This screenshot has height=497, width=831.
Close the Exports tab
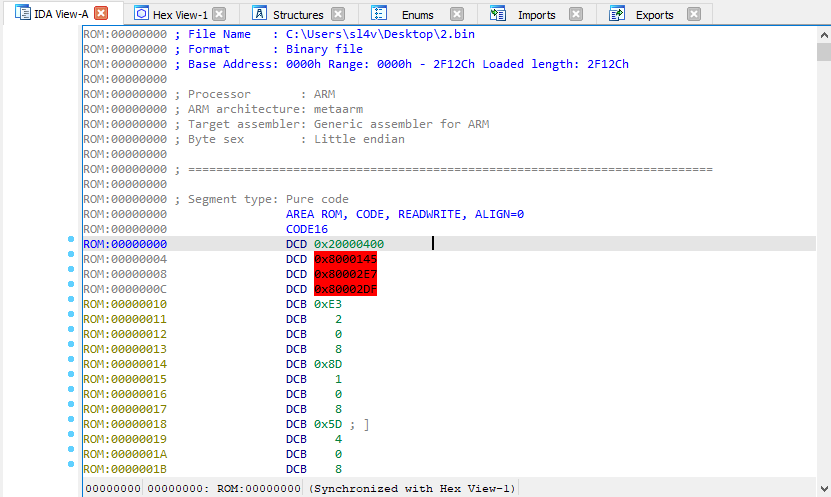(694, 14)
